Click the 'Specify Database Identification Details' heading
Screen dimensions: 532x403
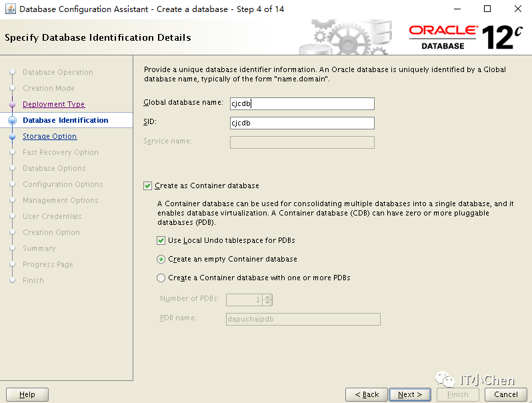98,37
